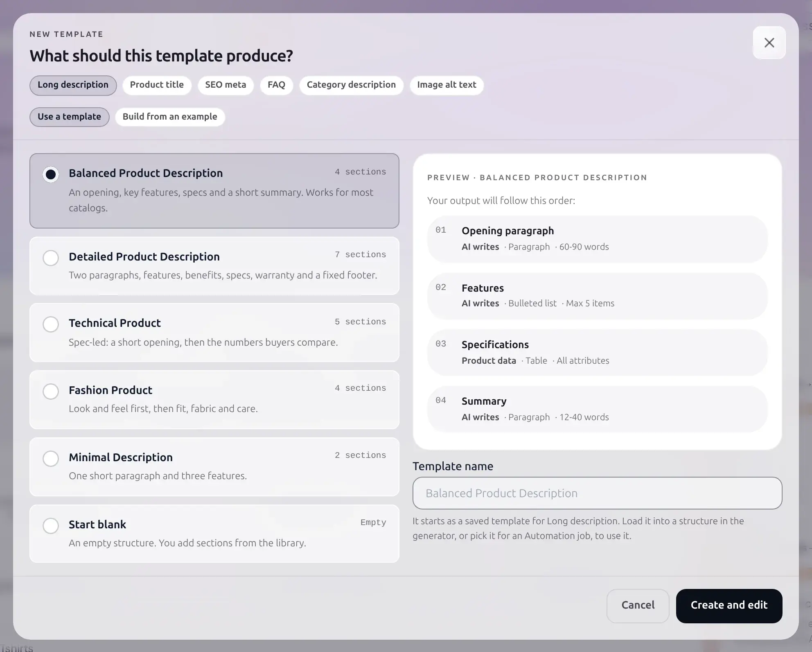Click the 'Empty' label on Start blank

(373, 523)
